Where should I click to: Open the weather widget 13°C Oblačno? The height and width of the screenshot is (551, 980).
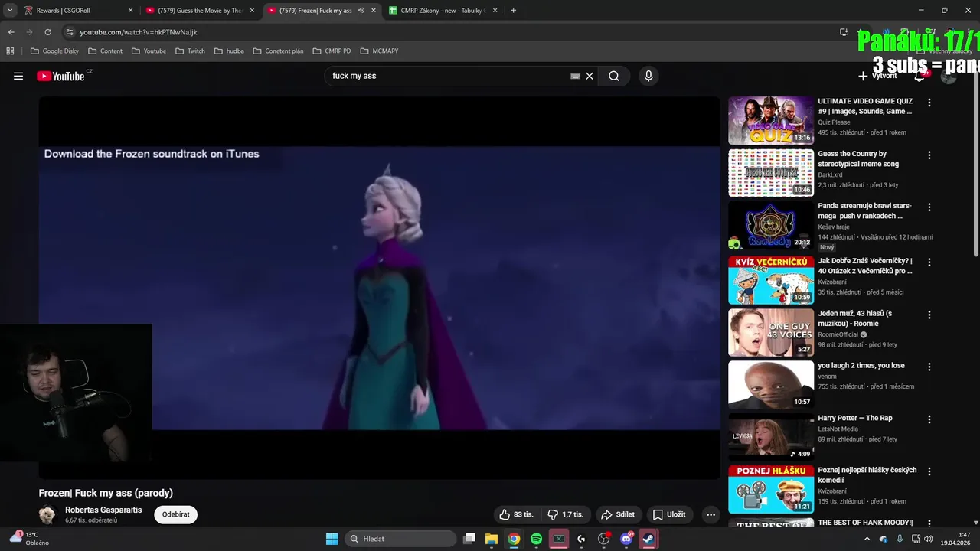click(29, 539)
